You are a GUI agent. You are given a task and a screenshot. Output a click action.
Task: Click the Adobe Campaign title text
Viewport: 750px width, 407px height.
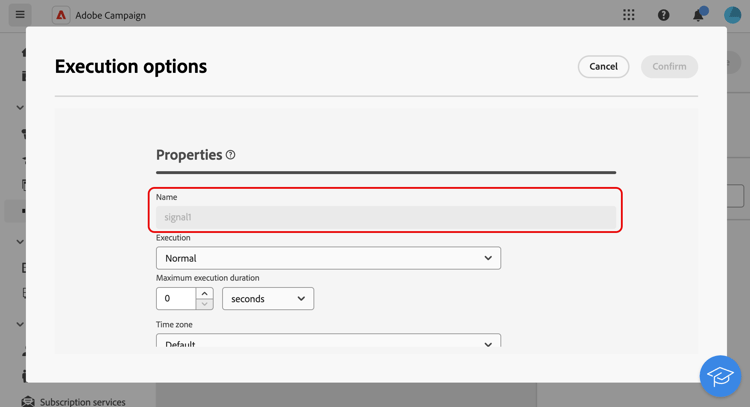111,16
